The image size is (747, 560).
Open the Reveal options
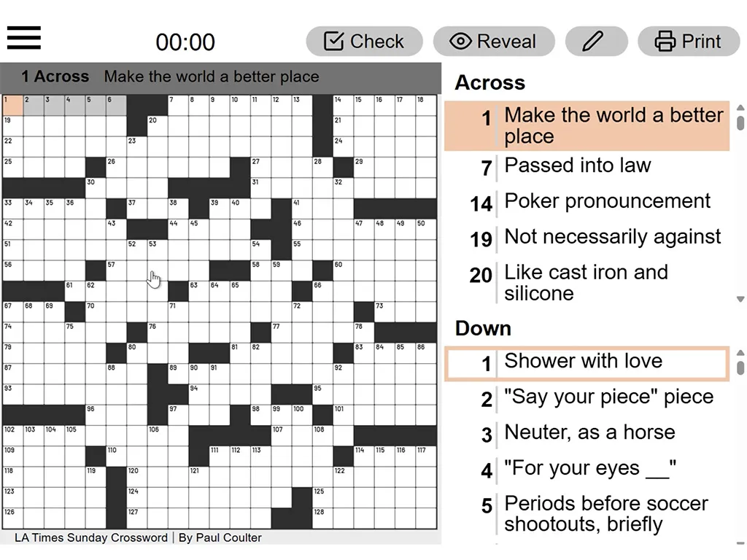[x=494, y=42]
